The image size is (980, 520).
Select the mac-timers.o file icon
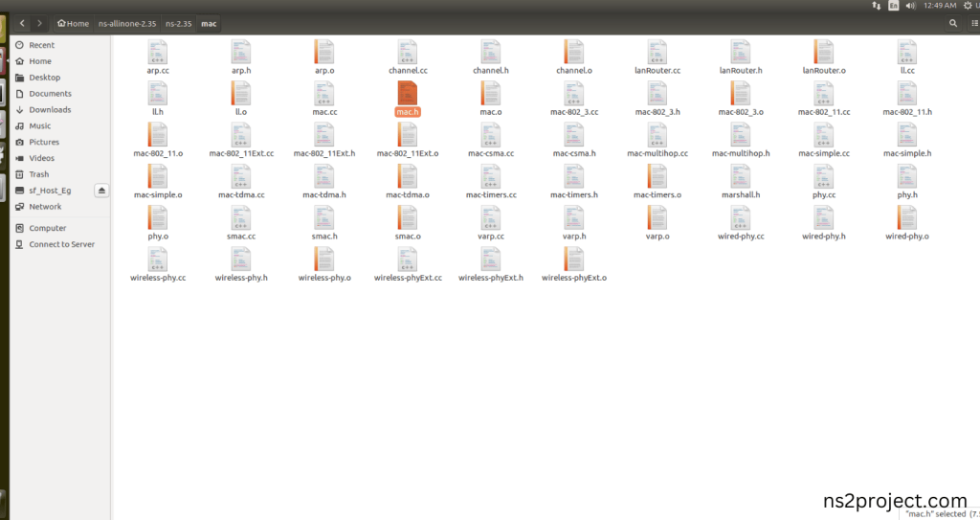pos(657,176)
